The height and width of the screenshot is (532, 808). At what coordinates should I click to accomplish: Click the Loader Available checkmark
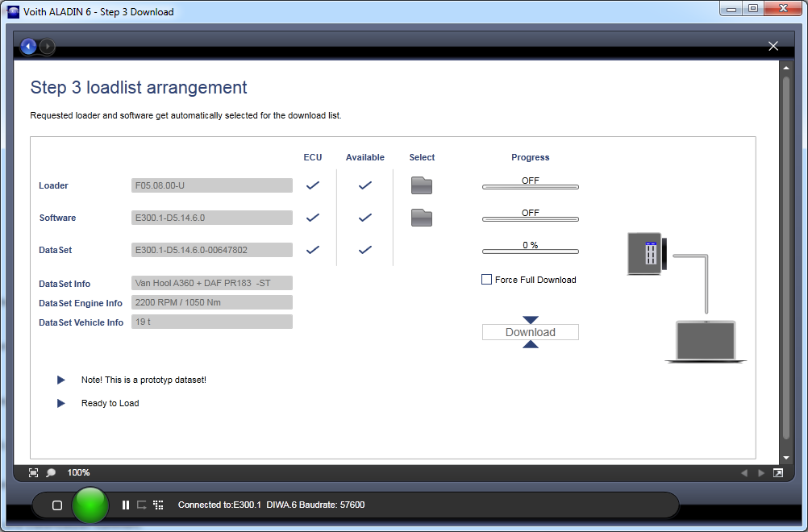[x=365, y=185]
